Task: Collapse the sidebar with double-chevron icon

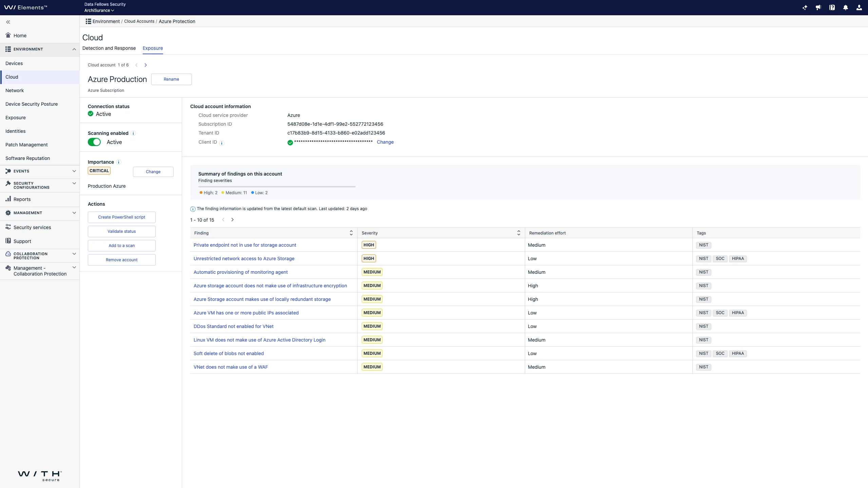Action: tap(8, 22)
